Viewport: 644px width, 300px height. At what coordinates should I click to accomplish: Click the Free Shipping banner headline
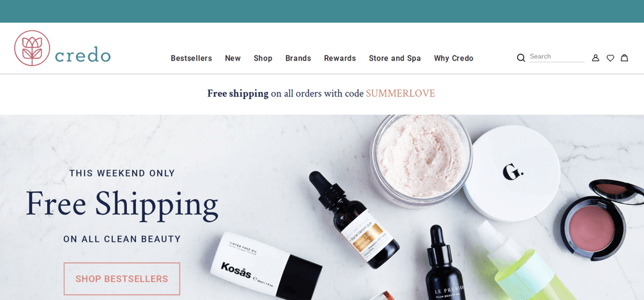(122, 205)
